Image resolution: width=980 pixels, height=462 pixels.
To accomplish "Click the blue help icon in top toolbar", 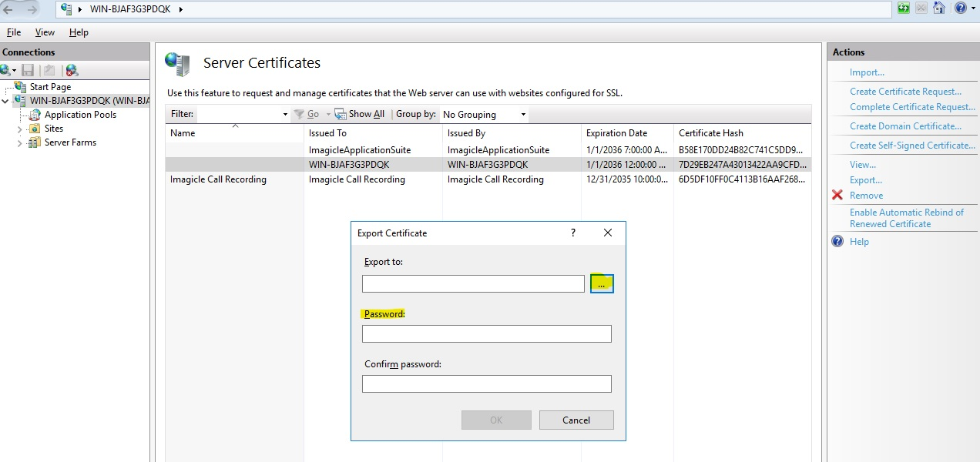I will pos(960,8).
